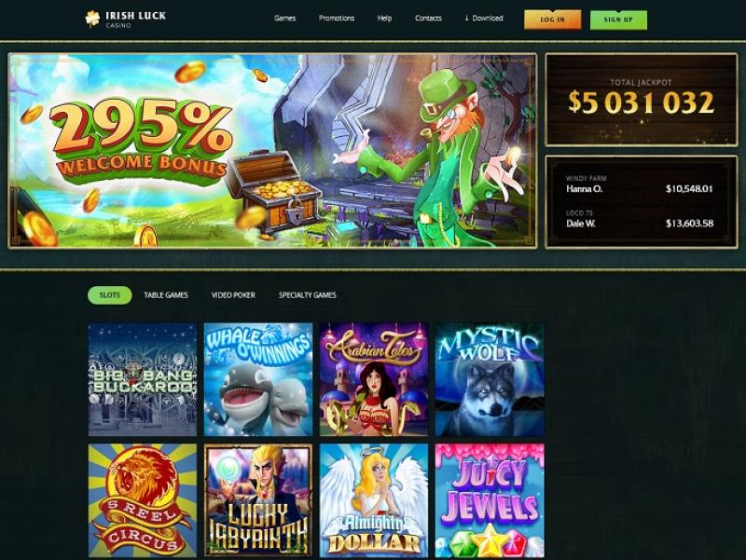Switch to the Table Games tab
Image resolution: width=746 pixels, height=560 pixels.
pos(166,295)
